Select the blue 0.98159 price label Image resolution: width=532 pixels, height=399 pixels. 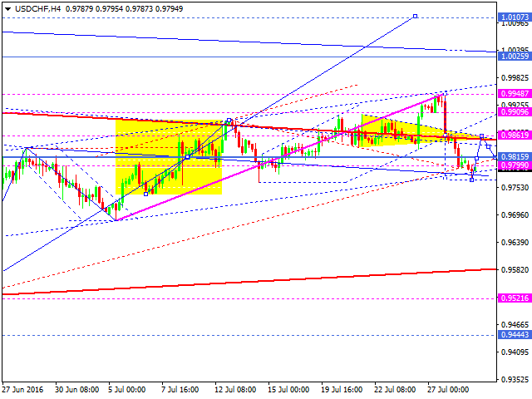[515, 157]
